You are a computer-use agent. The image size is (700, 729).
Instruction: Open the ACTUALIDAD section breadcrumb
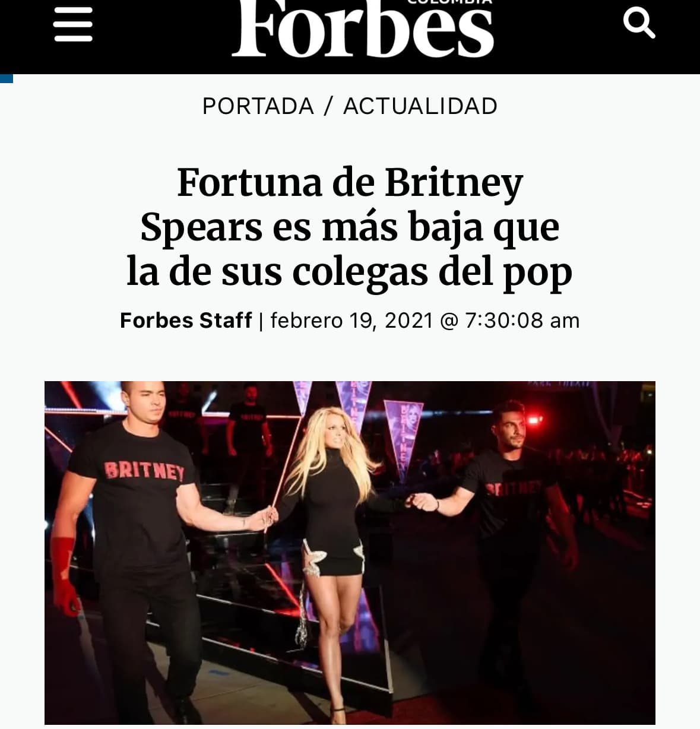[x=420, y=106]
